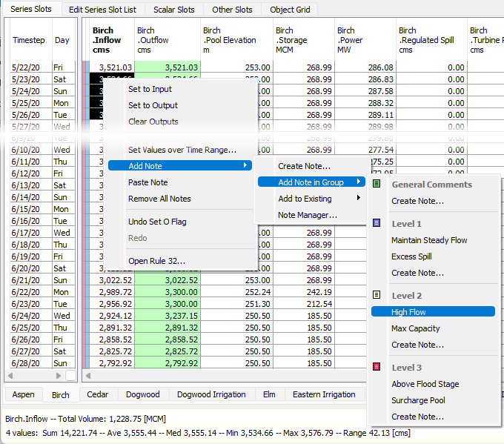Pick the Excess Spill note
This screenshot has width=504, height=444.
[411, 256]
